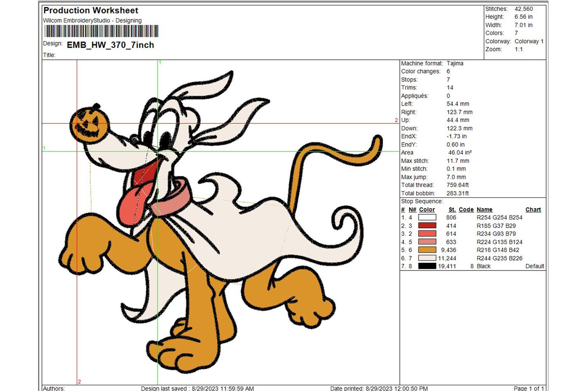Click the machine format "Tajima"
This screenshot has width=588, height=391.
coord(455,63)
